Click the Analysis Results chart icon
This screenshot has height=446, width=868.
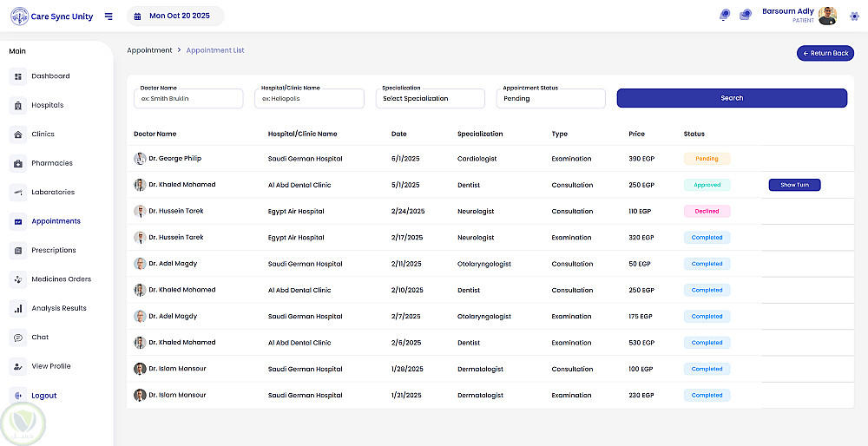coord(18,308)
